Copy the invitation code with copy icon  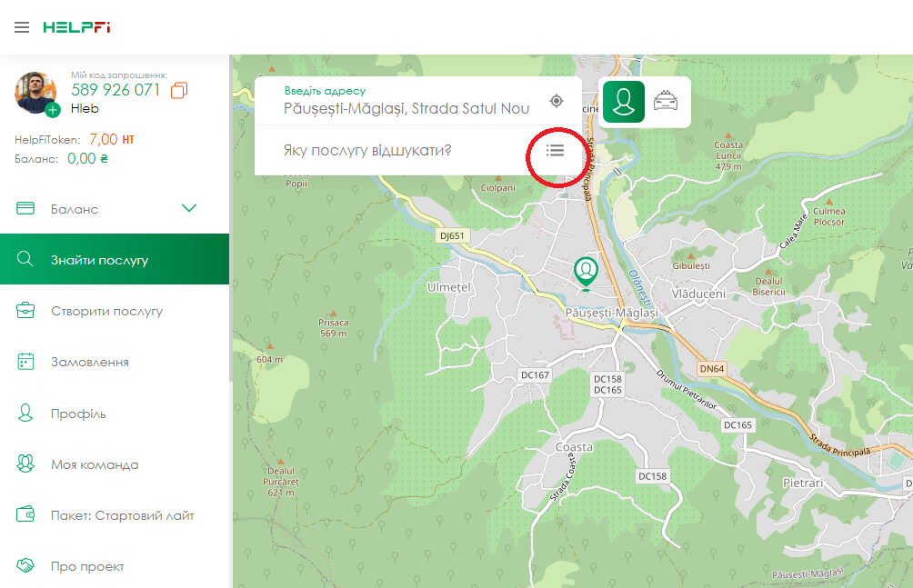[x=179, y=90]
